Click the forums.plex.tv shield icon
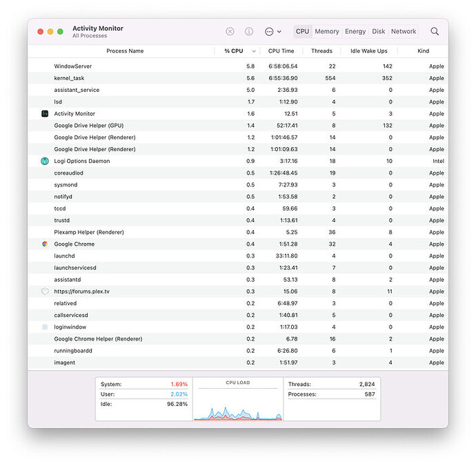The width and height of the screenshot is (476, 464). [x=45, y=291]
